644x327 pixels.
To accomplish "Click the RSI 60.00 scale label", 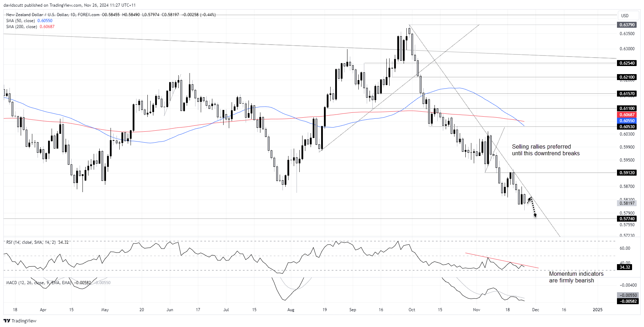I will 625,248.
